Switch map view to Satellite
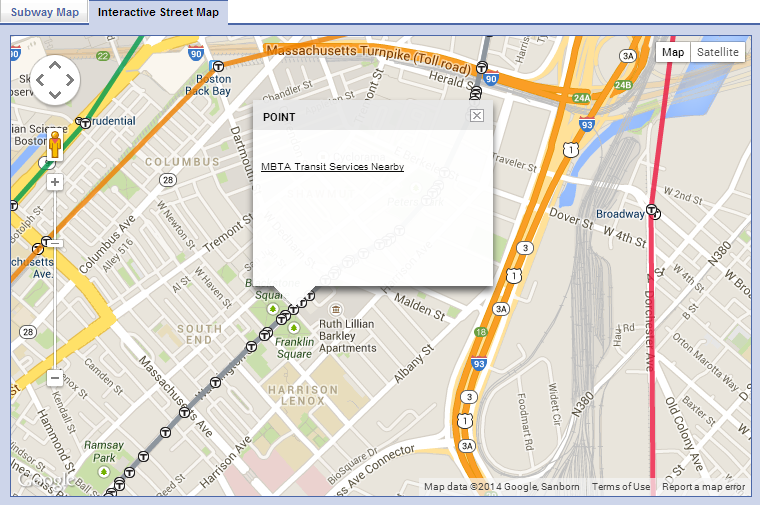This screenshot has height=507, width=761. pos(717,52)
